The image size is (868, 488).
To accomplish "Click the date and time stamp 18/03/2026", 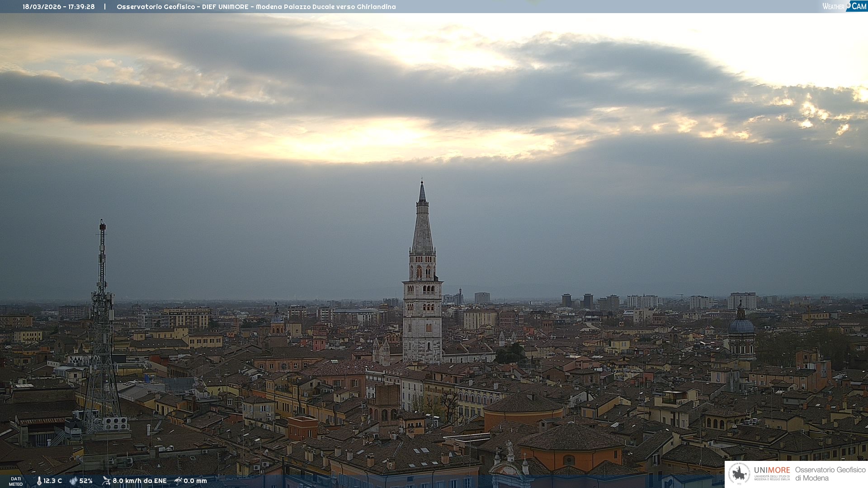I will 59,7.
